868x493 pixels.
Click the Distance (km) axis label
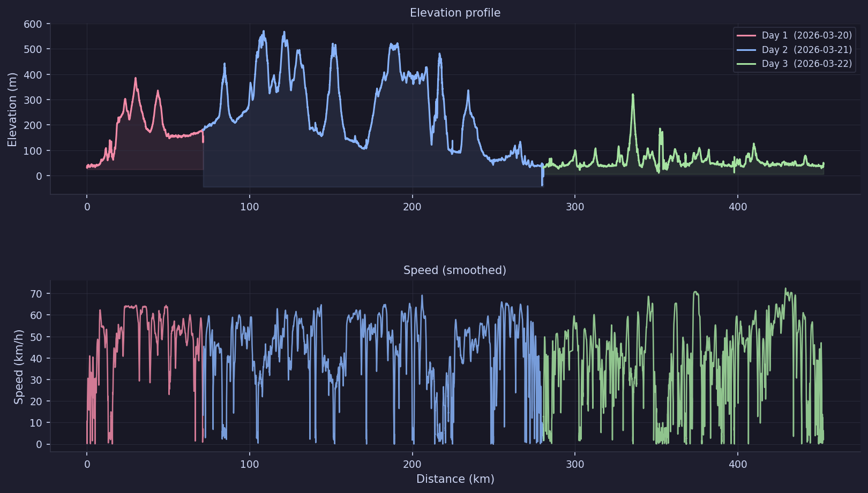(x=455, y=479)
